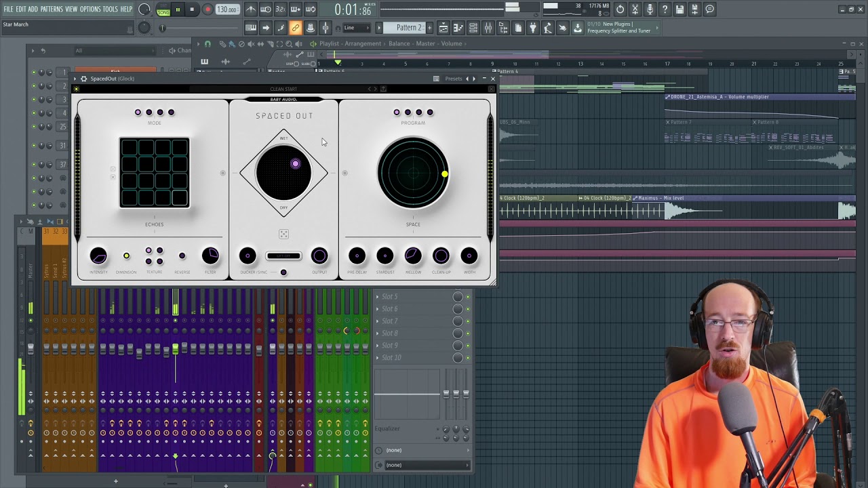
Task: Click the randomize dice icon below DRY
Action: 283,235
